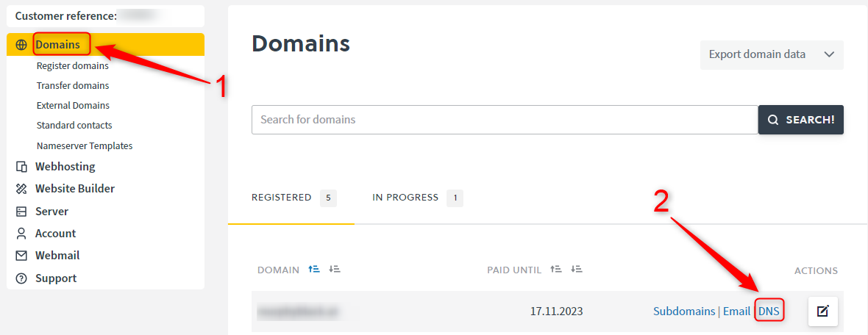
Task: Sort Paid Until column ascending
Action: (x=556, y=270)
